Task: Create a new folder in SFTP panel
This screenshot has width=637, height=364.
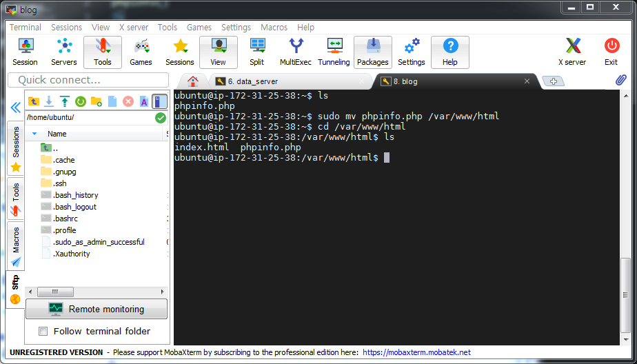Action: (x=97, y=101)
